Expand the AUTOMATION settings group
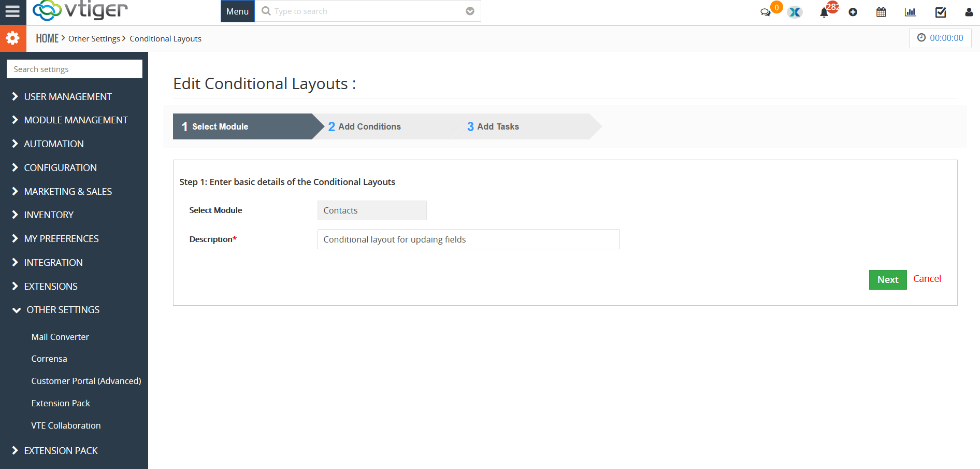 (54, 144)
